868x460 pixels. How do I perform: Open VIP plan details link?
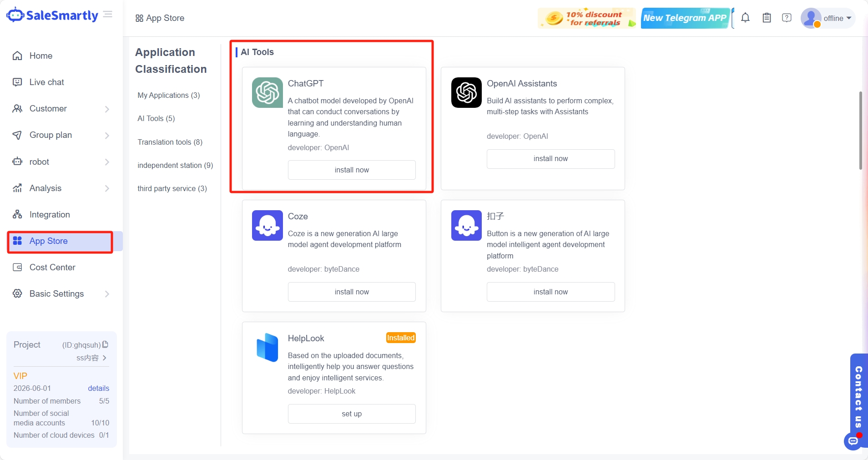point(98,388)
